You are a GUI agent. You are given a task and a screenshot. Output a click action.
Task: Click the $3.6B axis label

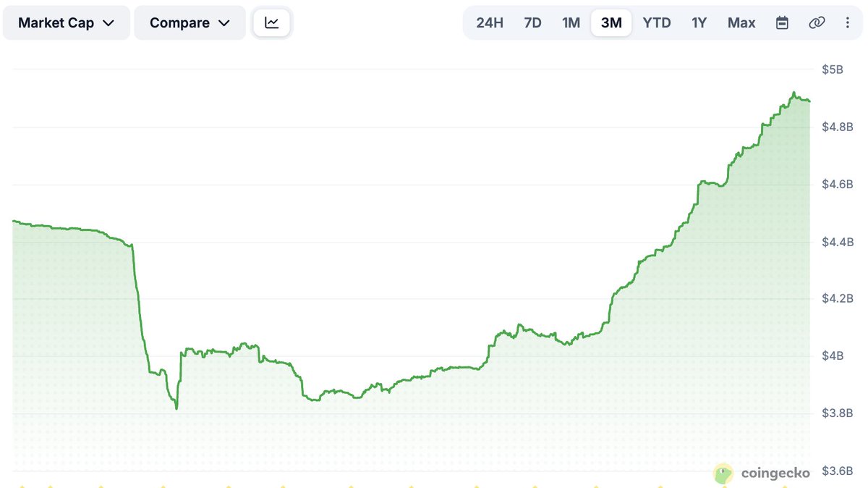coord(838,471)
